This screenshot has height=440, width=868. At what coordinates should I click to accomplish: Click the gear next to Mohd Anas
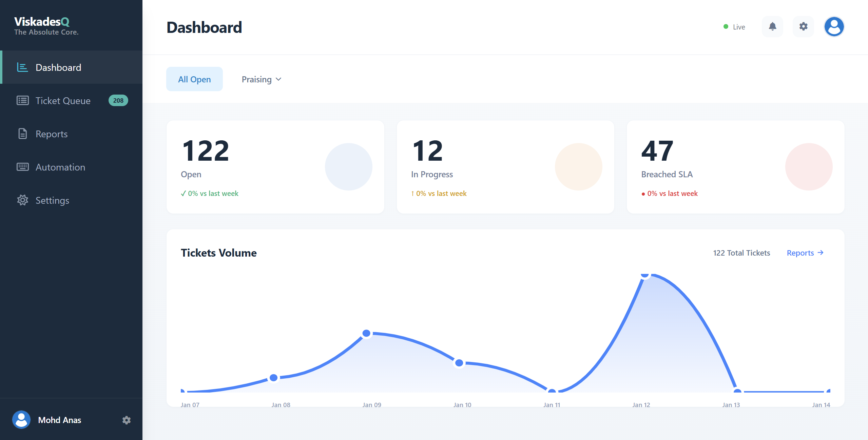click(x=126, y=420)
